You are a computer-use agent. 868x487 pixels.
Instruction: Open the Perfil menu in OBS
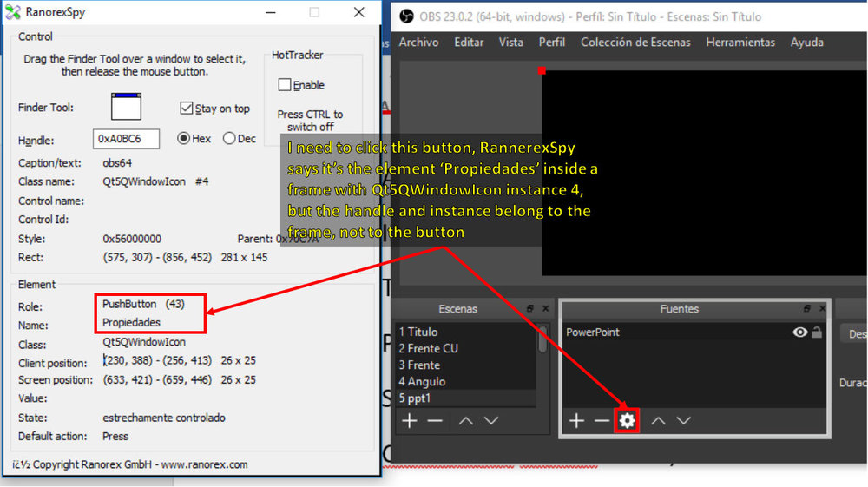click(552, 42)
